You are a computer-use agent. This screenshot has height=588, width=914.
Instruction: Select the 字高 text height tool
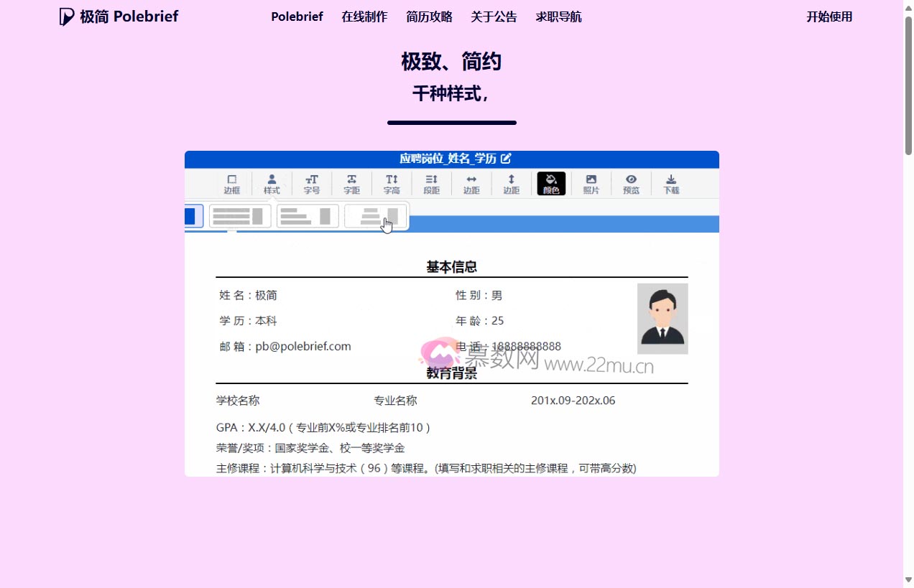[392, 183]
